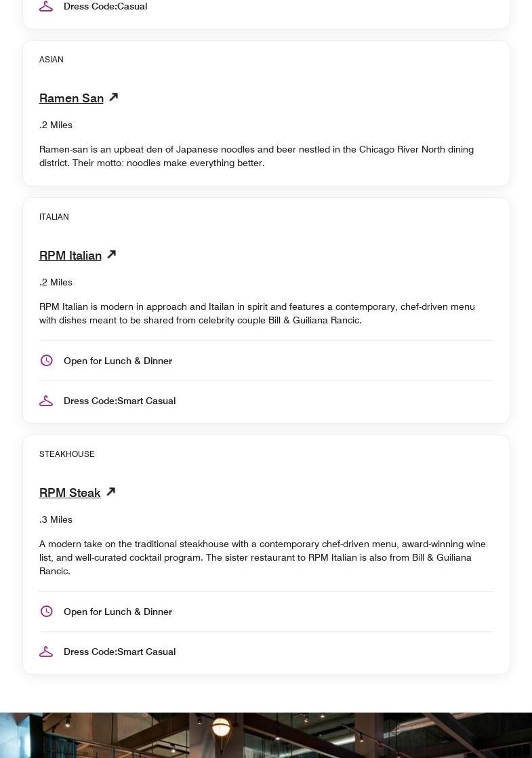This screenshot has height=758, width=532.
Task: Click the arrow icon next to RPM Steak
Action: (110, 492)
